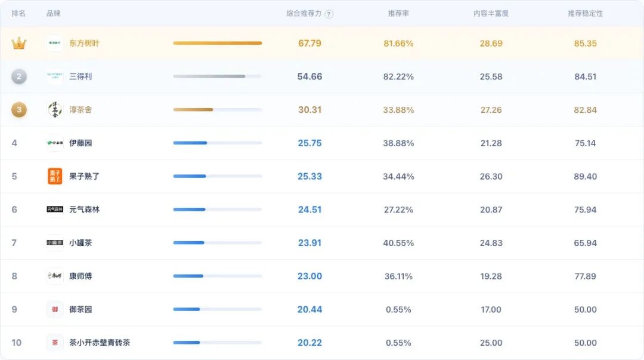Screen dimensions: 644x360
Task: Open the 果子熟了 brand name
Action: [x=84, y=176]
